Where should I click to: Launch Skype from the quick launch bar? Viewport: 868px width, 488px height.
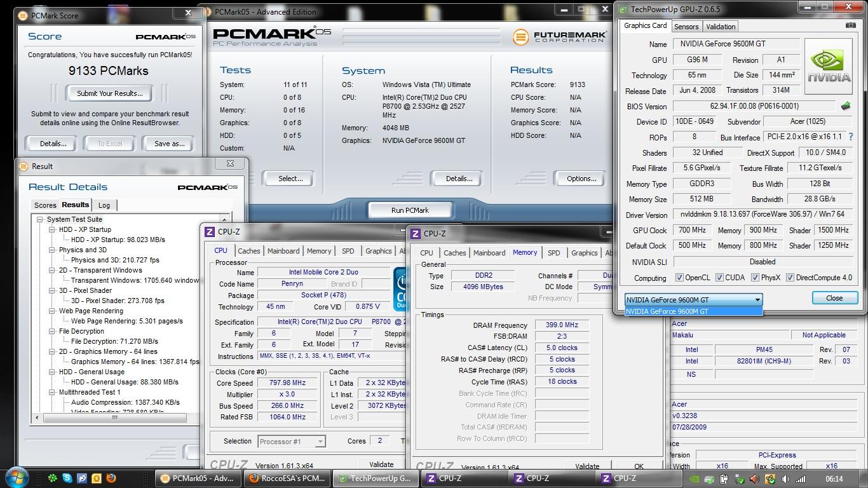(67, 478)
